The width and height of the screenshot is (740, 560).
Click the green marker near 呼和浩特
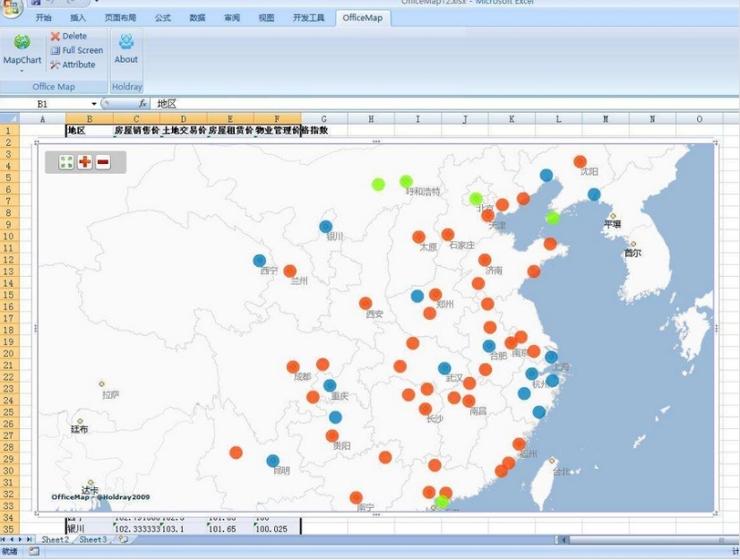click(x=406, y=182)
